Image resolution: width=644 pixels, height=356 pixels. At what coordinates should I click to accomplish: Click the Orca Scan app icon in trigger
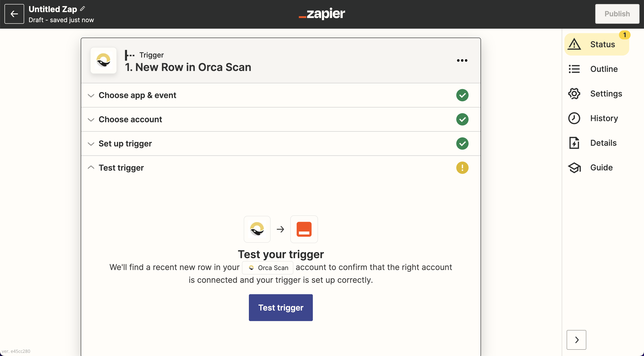(x=104, y=61)
